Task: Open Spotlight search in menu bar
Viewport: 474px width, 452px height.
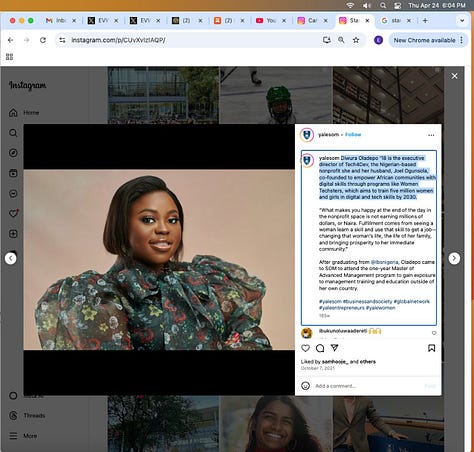Action: 383,5
